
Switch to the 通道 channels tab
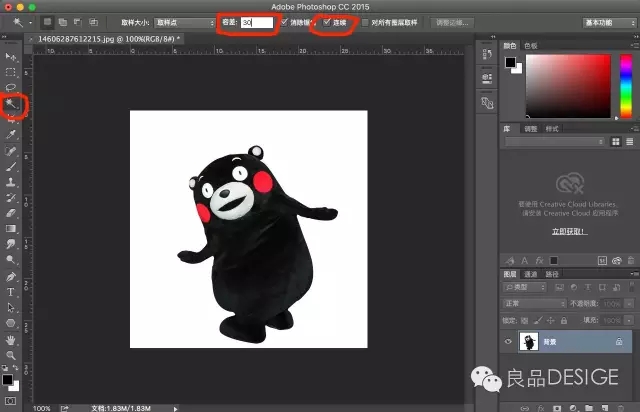pyautogui.click(x=530, y=273)
